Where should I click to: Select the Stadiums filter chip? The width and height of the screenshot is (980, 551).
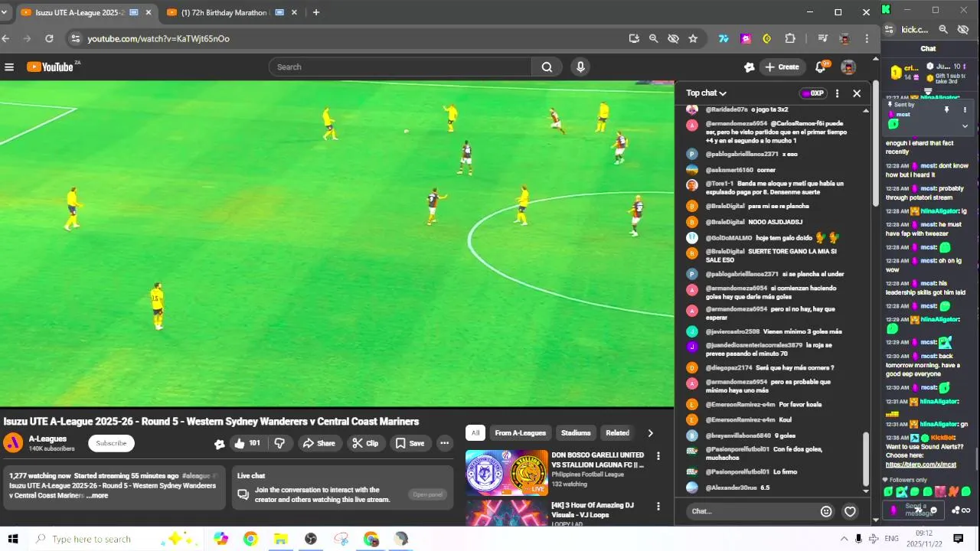coord(576,433)
